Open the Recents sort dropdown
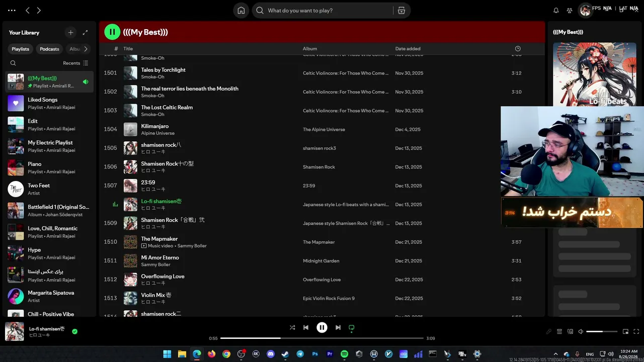Viewport: 644px width, 362px height. pos(75,63)
